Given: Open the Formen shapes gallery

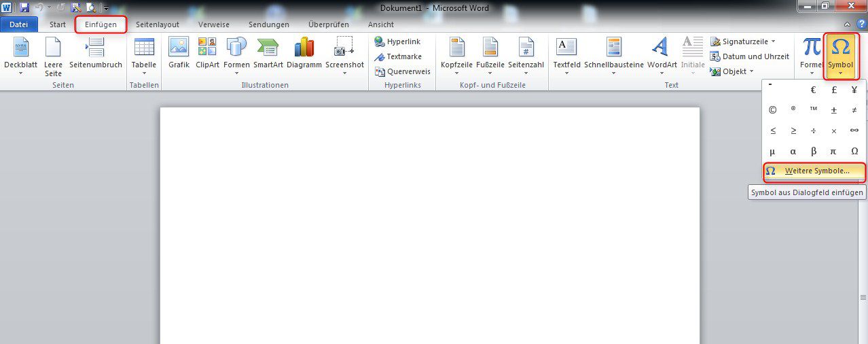Looking at the screenshot, I should click(236, 56).
